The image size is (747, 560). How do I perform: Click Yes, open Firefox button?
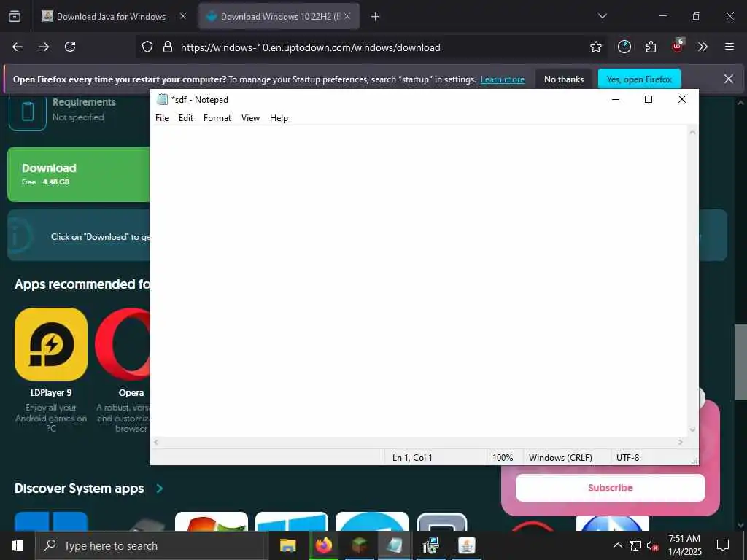[639, 79]
